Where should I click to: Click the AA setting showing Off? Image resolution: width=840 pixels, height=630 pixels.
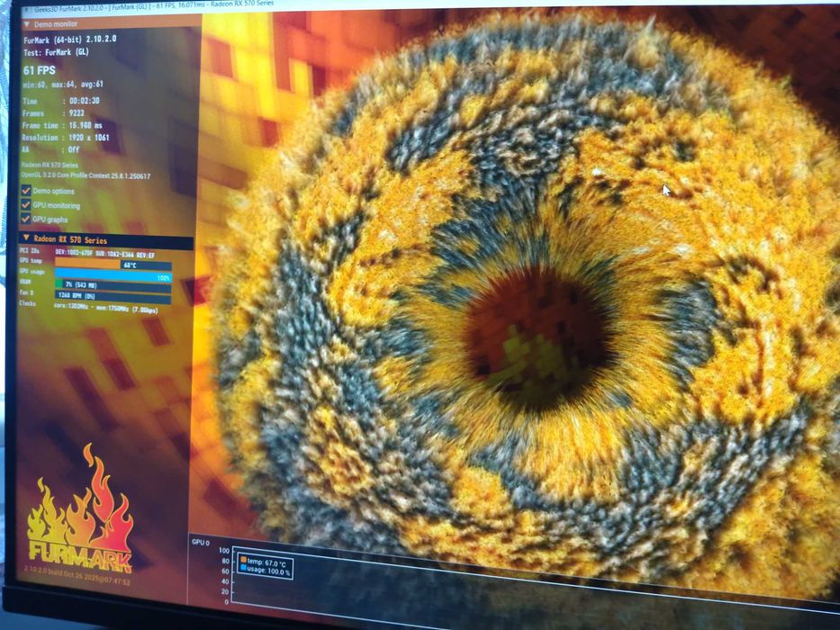[x=74, y=149]
